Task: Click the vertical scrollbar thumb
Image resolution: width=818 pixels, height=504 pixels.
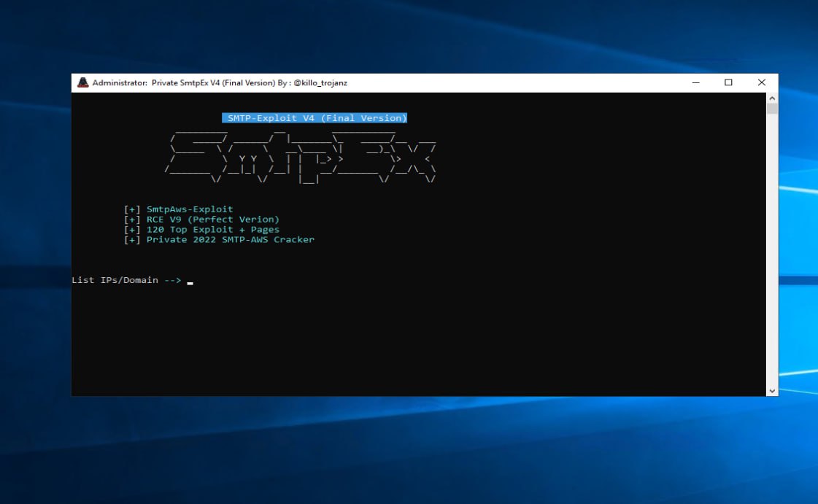Action: coord(772,109)
